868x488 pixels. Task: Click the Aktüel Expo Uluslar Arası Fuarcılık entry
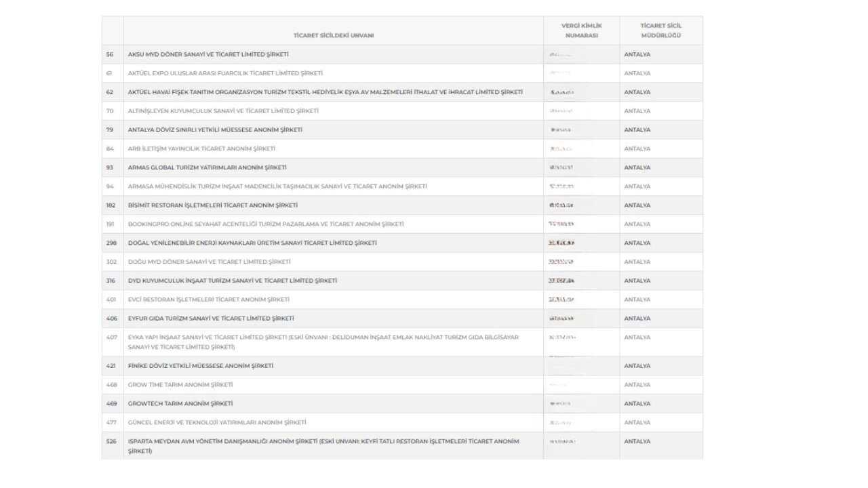[x=225, y=73]
